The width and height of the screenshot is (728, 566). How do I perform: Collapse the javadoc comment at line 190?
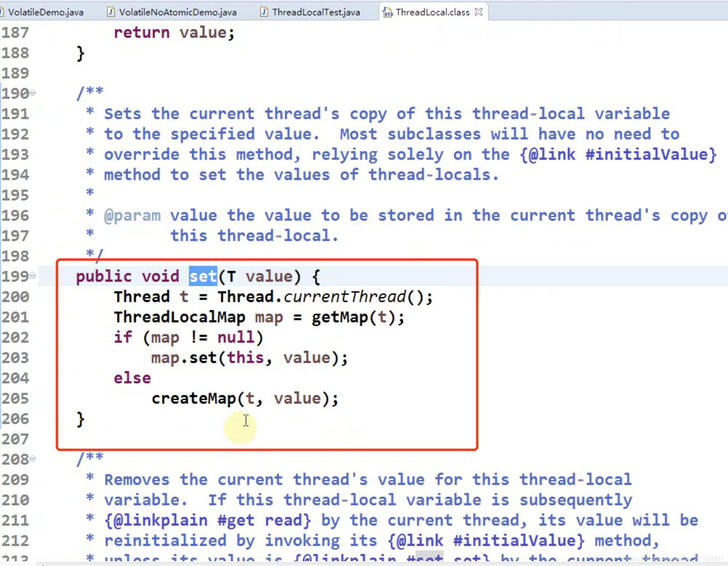33,93
